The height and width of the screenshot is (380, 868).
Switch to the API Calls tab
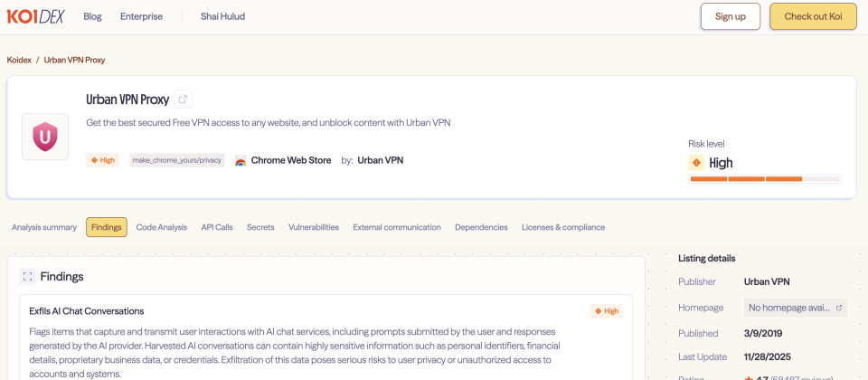pyautogui.click(x=217, y=227)
